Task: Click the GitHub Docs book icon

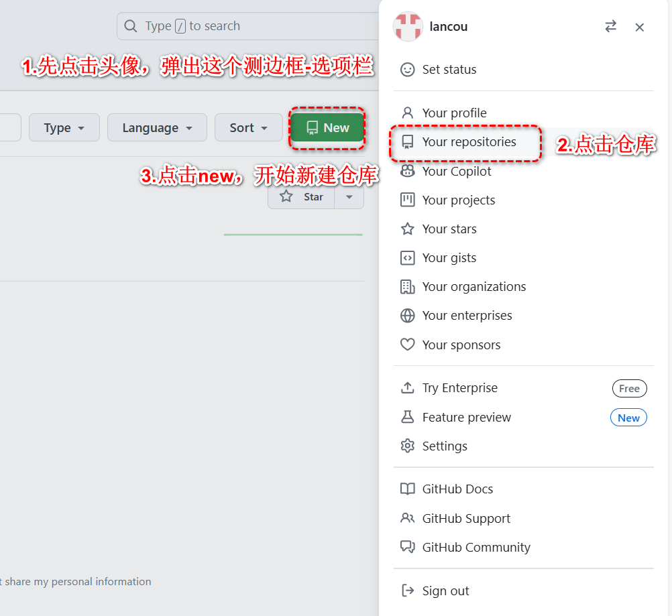Action: [x=408, y=489]
